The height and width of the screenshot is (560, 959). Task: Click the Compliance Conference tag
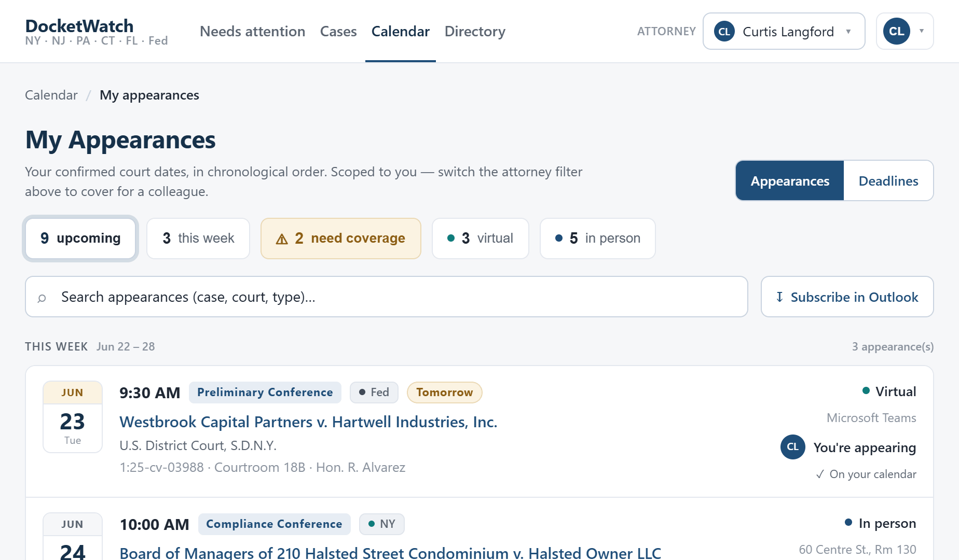point(274,524)
